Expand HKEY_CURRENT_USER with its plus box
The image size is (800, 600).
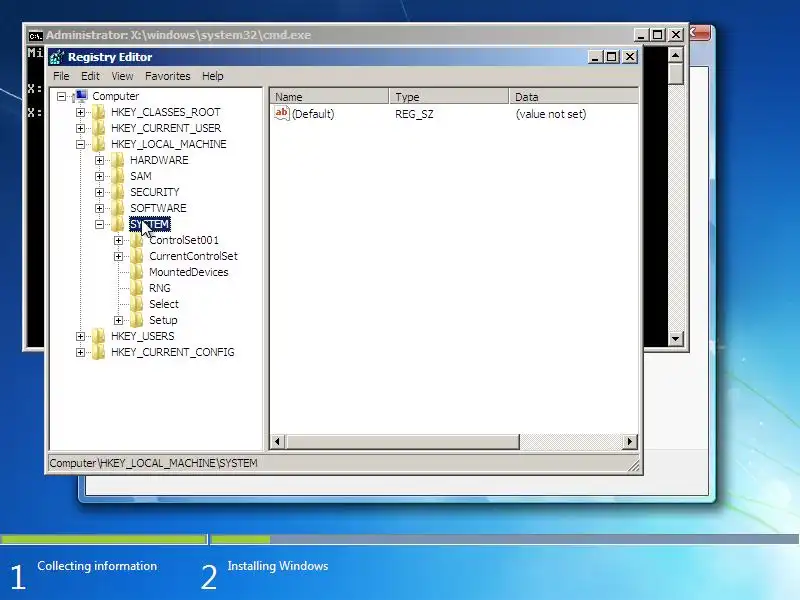click(80, 128)
